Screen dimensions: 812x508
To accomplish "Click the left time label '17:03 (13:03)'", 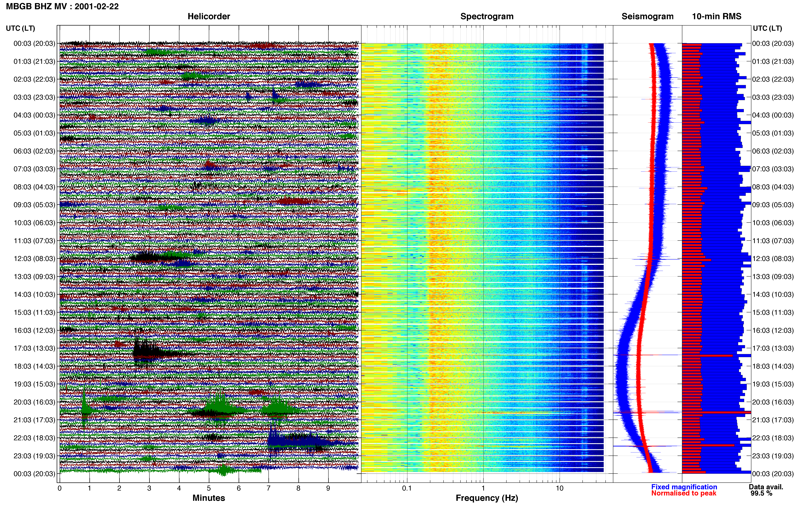I will pyautogui.click(x=34, y=348).
